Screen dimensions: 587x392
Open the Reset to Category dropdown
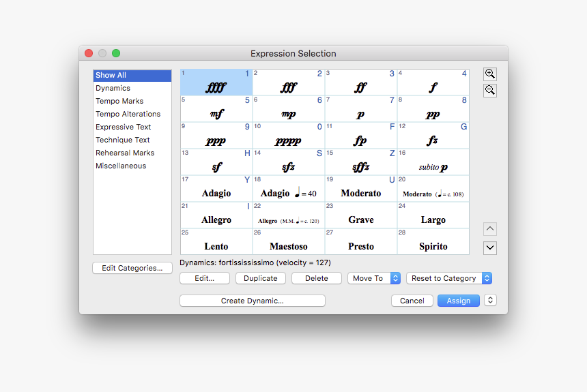click(x=449, y=278)
